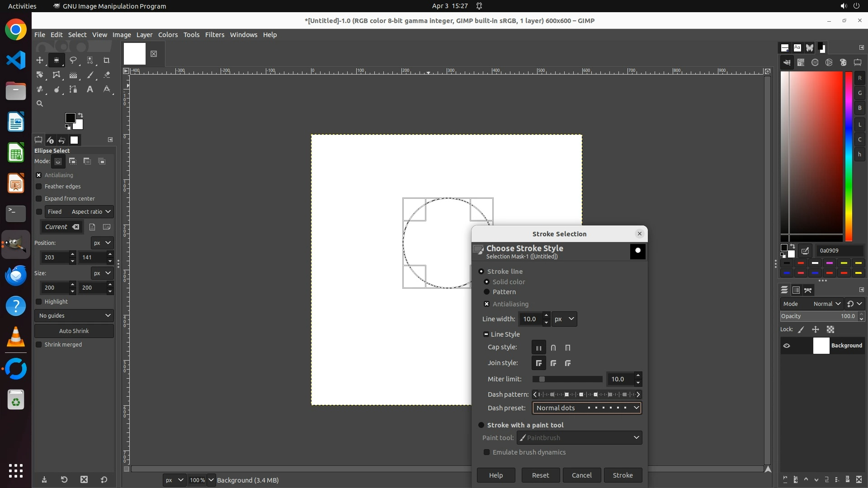Select the Text tool

click(90, 89)
